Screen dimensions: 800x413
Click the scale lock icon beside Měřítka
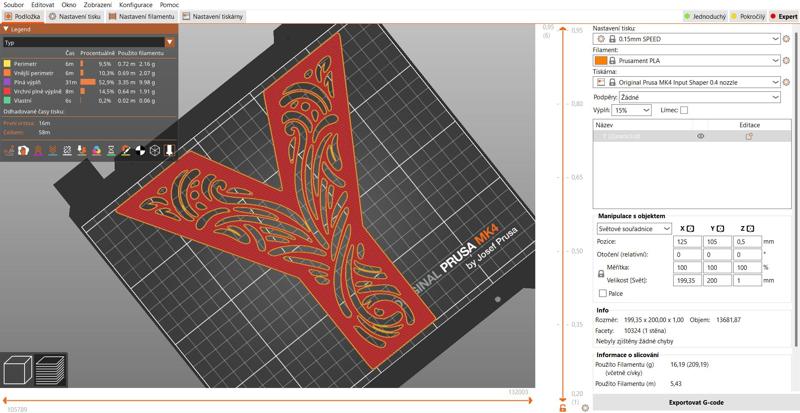(x=601, y=274)
